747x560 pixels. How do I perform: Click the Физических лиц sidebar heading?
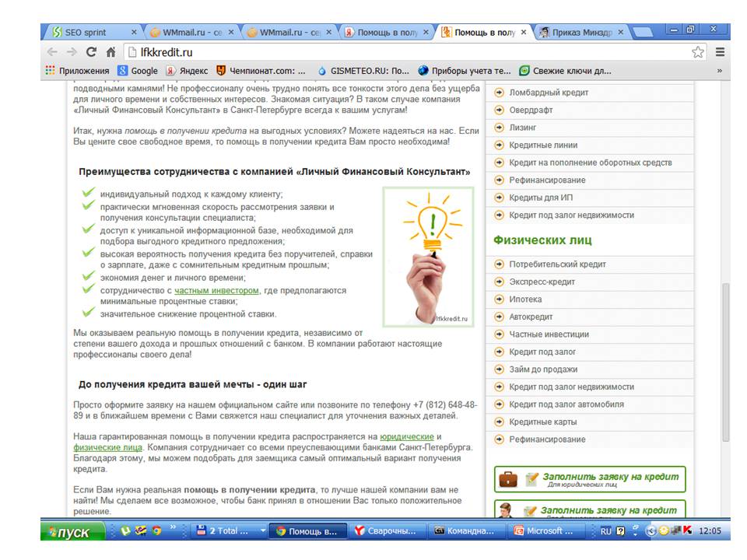542,240
